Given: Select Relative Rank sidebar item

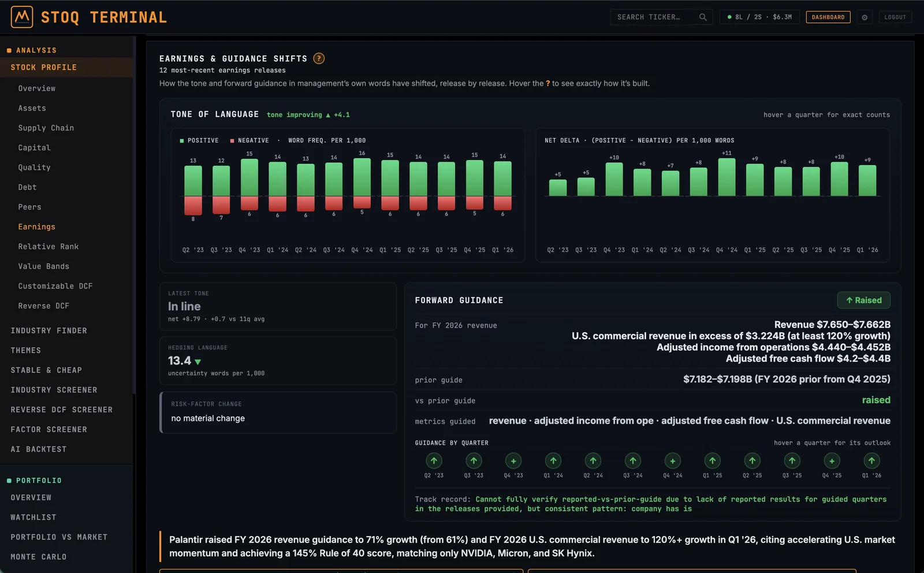Looking at the screenshot, I should [49, 247].
